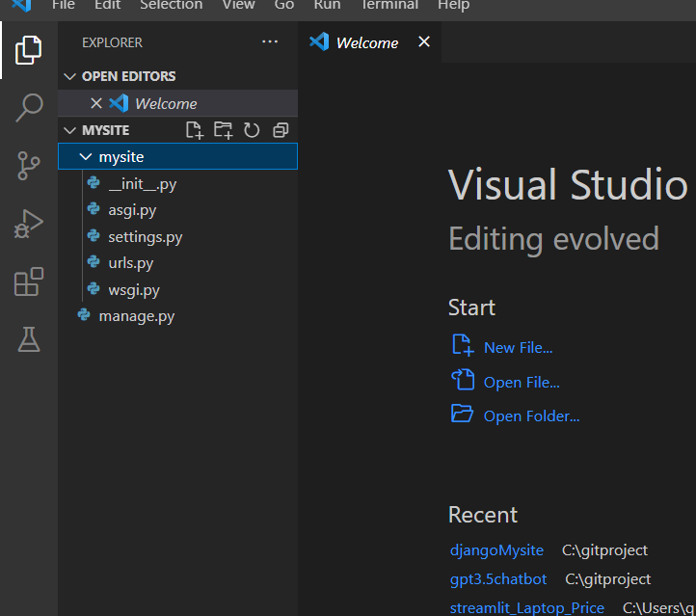Click the Open Folder... link
This screenshot has height=616, width=696.
click(x=531, y=416)
